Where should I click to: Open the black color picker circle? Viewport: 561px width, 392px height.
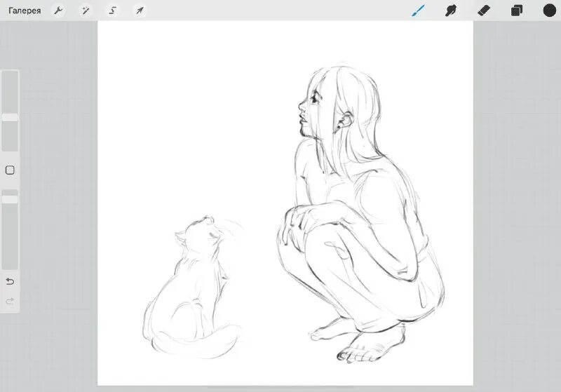tap(550, 11)
